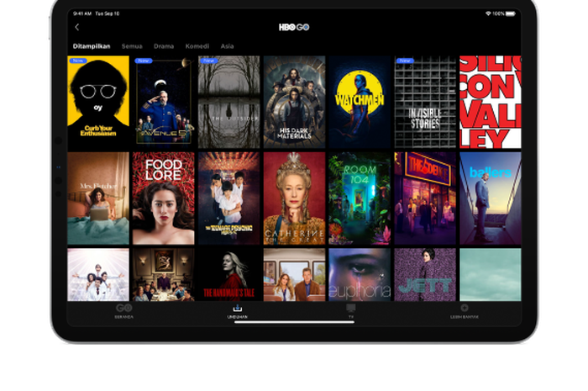Open the Unduhan downloads icon

238,308
